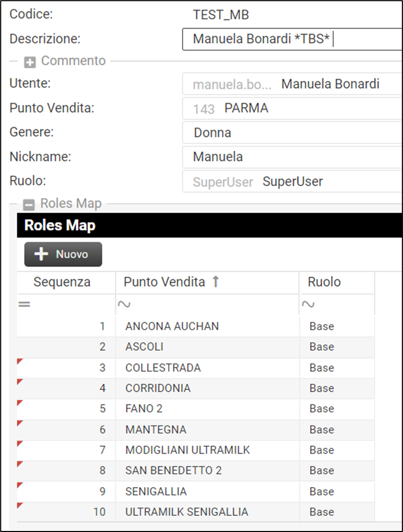Select the ANCONA AUCHAN row
Image resolution: width=403 pixels, height=532 pixels.
point(172,326)
